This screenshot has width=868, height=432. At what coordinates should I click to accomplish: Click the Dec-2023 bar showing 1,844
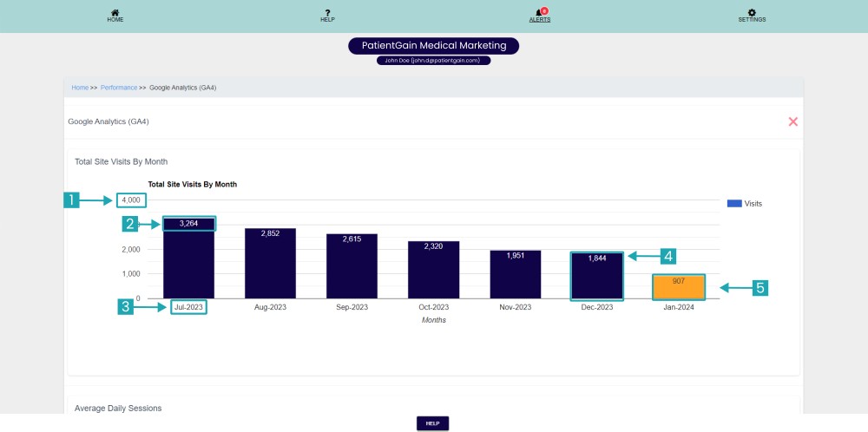click(596, 276)
